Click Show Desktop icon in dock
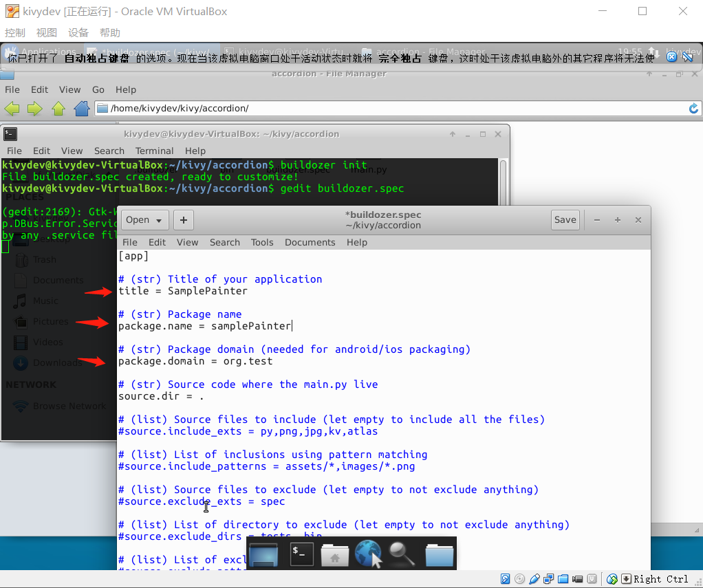 click(263, 554)
